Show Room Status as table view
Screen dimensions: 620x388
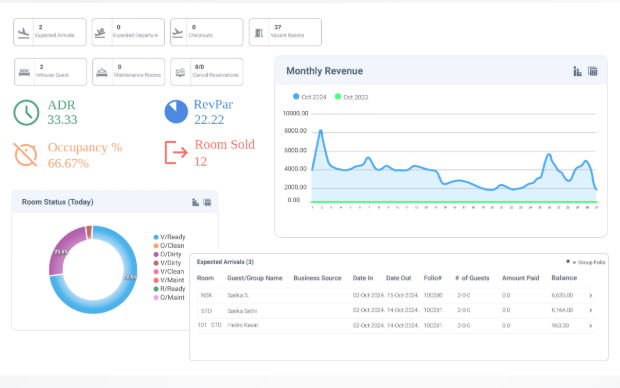[207, 202]
